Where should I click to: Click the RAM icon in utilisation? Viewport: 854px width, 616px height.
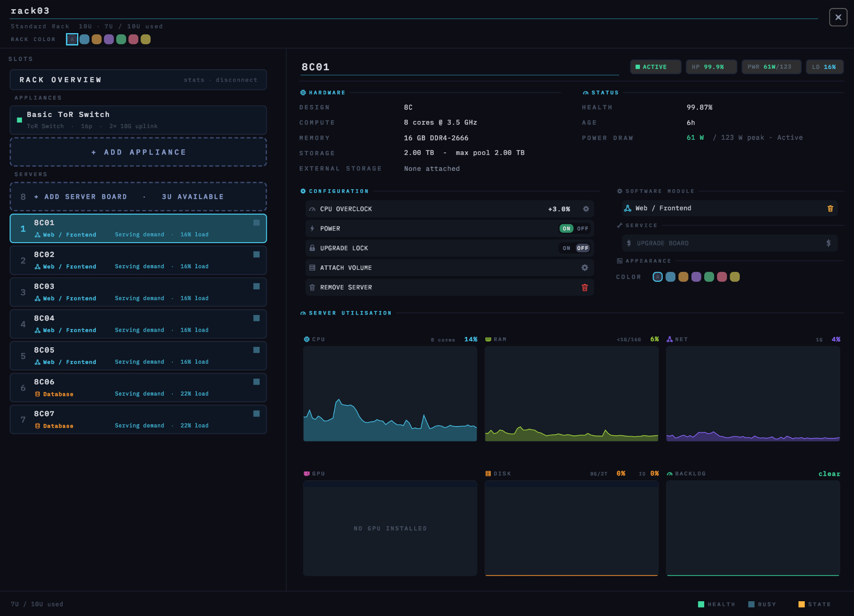pyautogui.click(x=488, y=339)
